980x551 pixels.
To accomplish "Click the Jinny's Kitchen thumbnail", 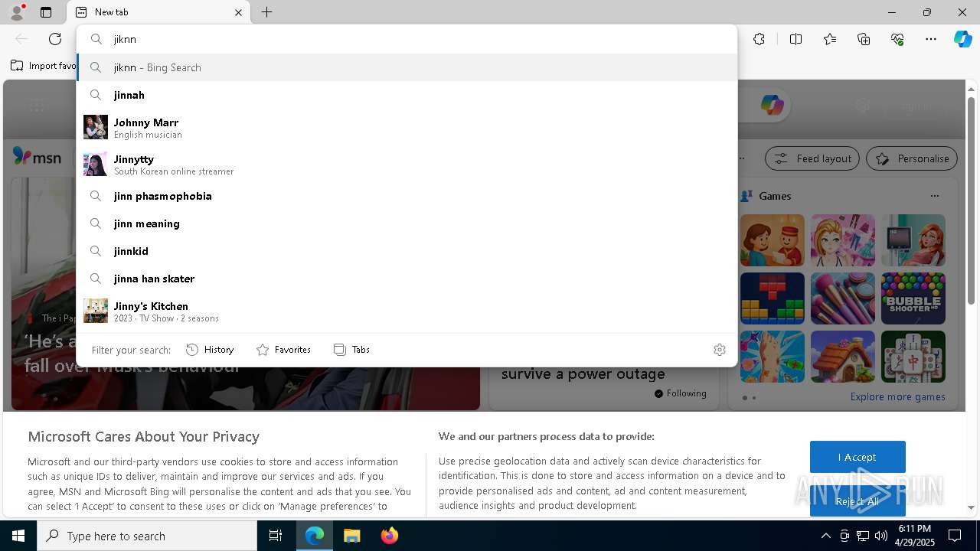I will (x=96, y=311).
